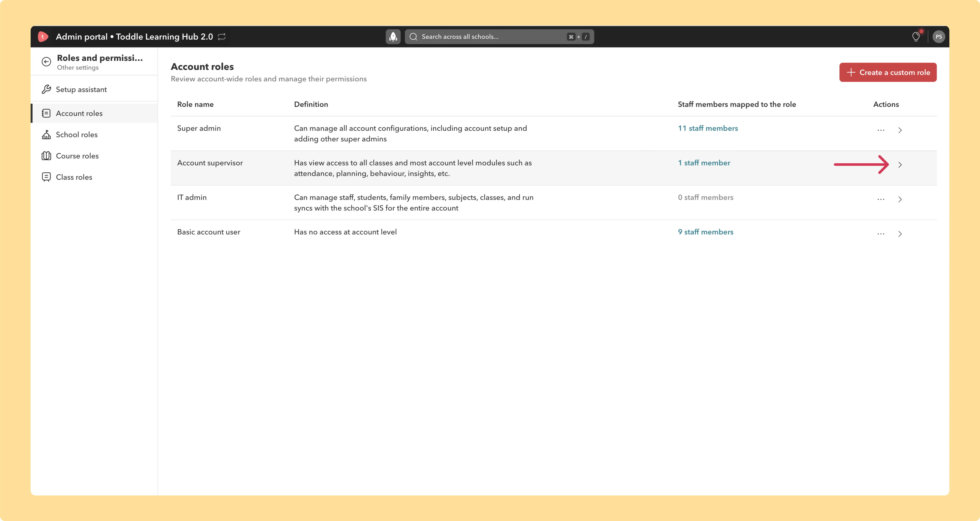This screenshot has width=980, height=521.
Task: Click the Basic account user role name
Action: coord(208,232)
